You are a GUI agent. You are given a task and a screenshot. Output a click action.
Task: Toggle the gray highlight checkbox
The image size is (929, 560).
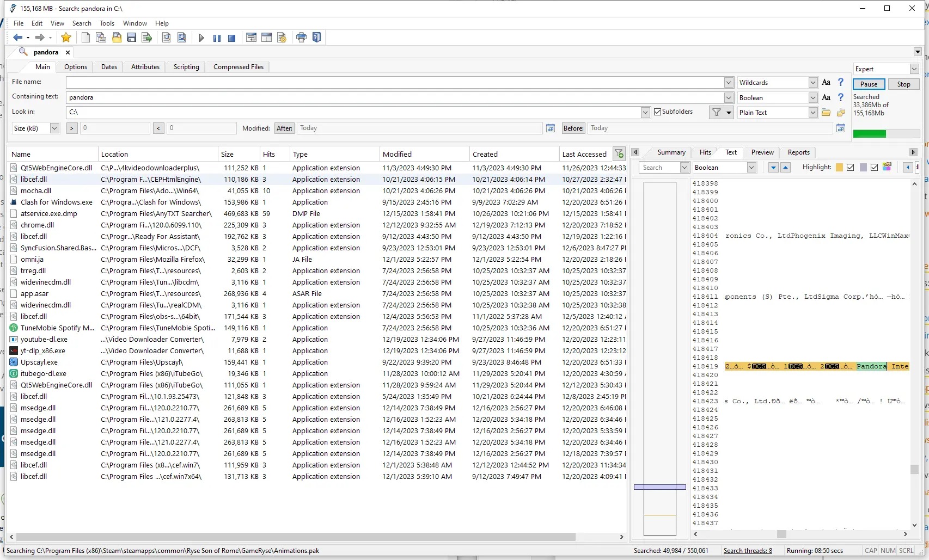875,168
